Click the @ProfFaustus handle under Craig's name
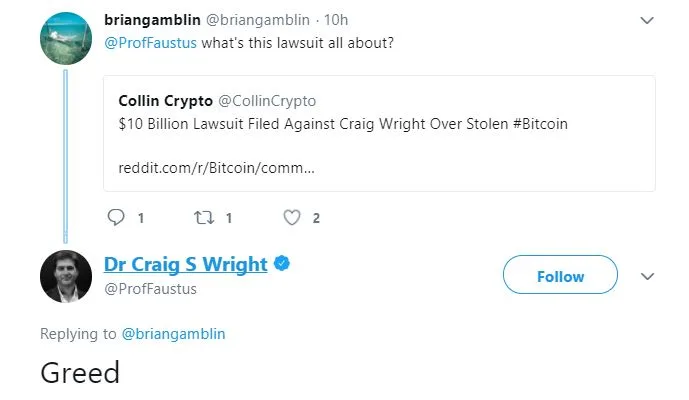 [x=150, y=289]
